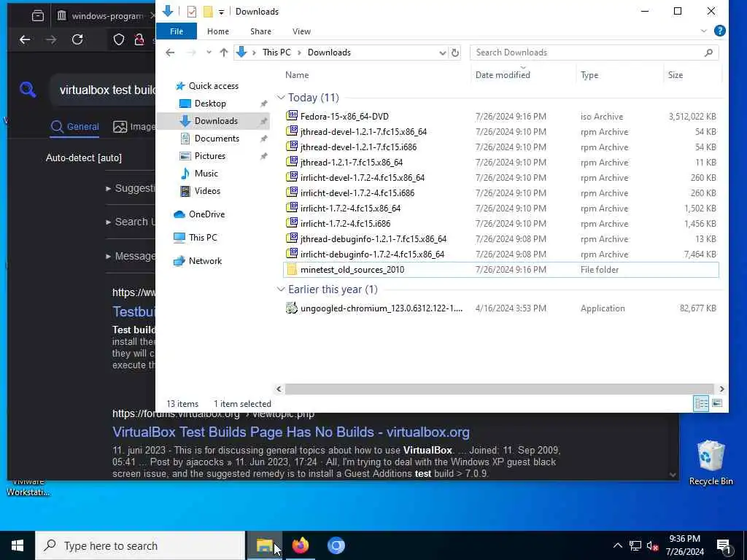Click the minetest_old_sources_2010 folder icon
The height and width of the screenshot is (560, 747).
(292, 269)
